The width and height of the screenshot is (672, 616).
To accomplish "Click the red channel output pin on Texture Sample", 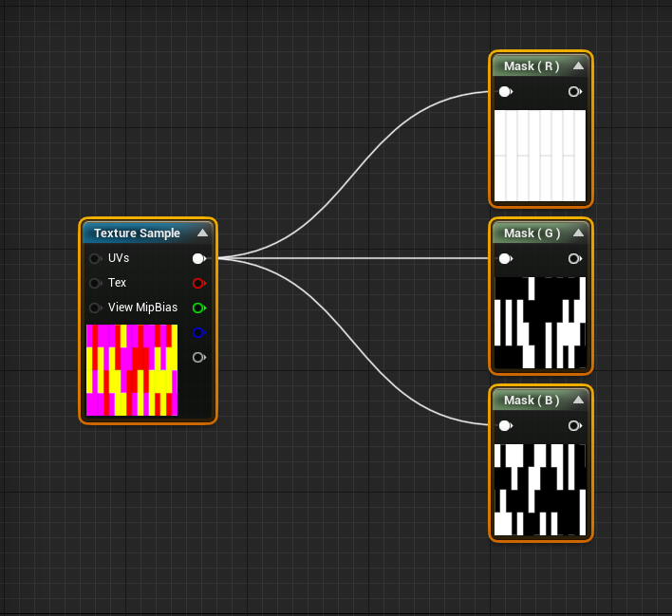I will click(199, 284).
